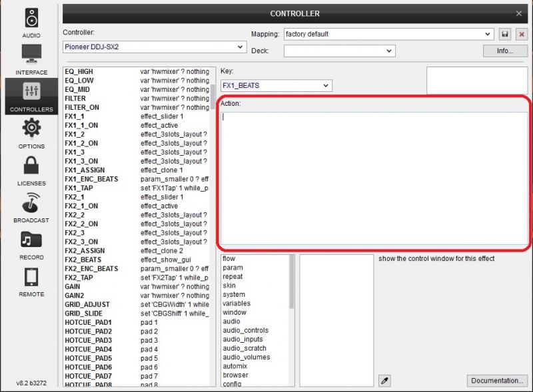Image resolution: width=533 pixels, height=392 pixels.
Task: Choose the variables action category
Action: (x=255, y=303)
